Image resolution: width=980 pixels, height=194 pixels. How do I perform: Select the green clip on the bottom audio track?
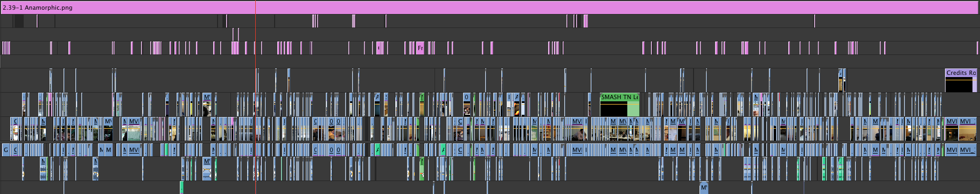point(181,188)
